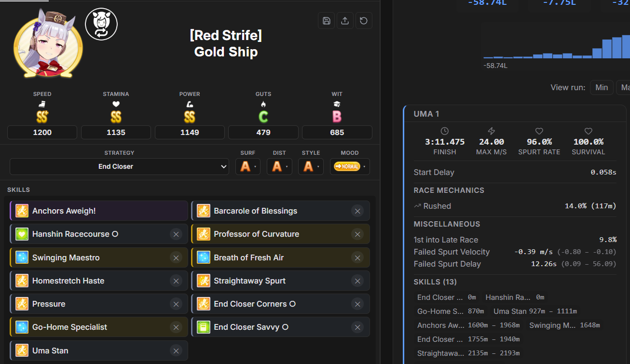Open the DIST aptitude dropdown
This screenshot has height=364, width=630.
coord(279,166)
